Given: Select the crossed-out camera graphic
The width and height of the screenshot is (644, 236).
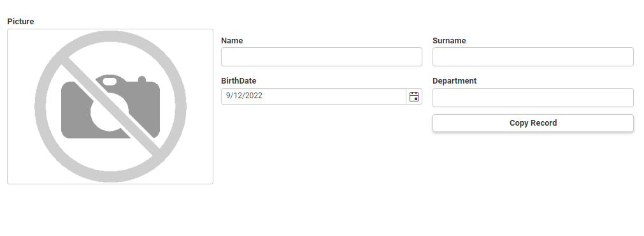Looking at the screenshot, I should (x=110, y=107).
